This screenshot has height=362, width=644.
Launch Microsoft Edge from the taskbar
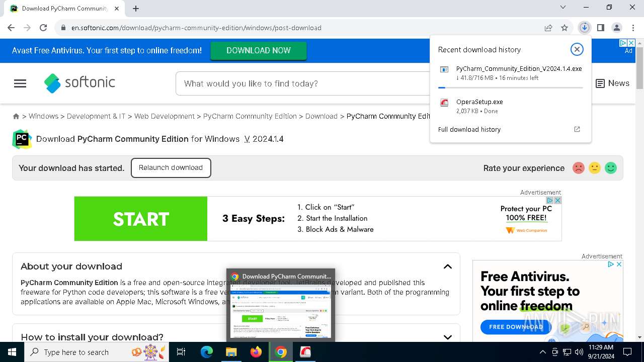coord(207,352)
